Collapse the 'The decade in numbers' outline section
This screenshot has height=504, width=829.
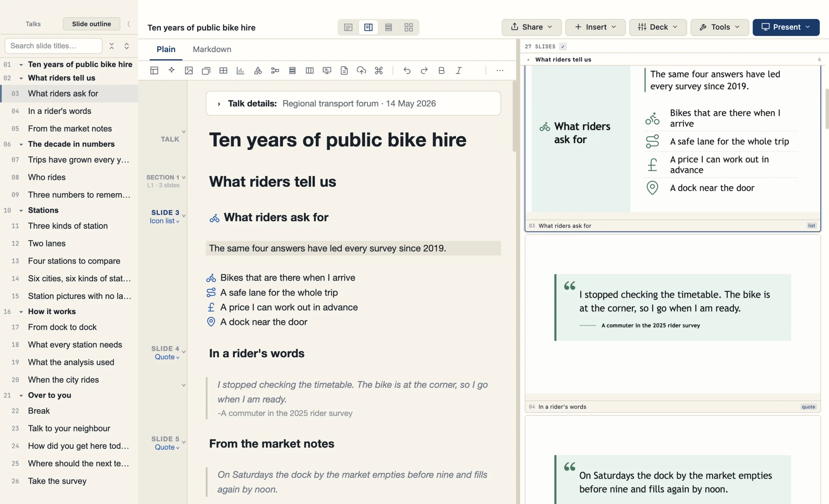21,144
